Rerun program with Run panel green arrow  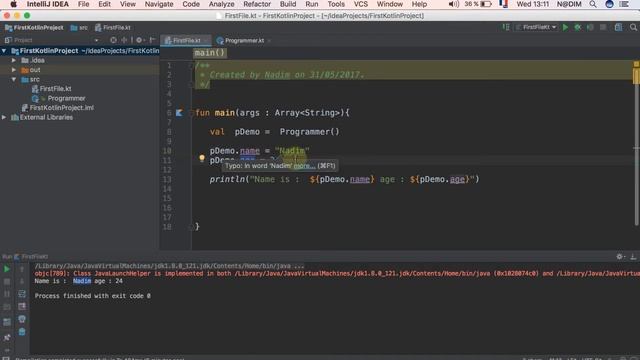[x=7, y=269]
